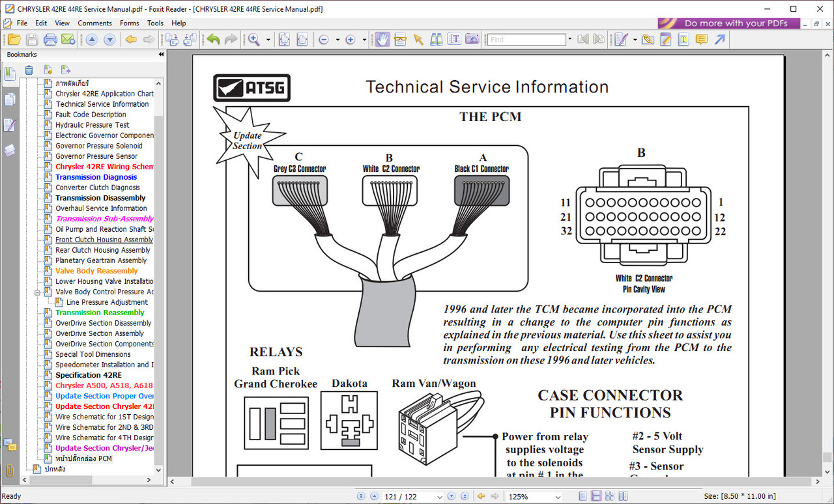Open the Forms menu

(130, 23)
